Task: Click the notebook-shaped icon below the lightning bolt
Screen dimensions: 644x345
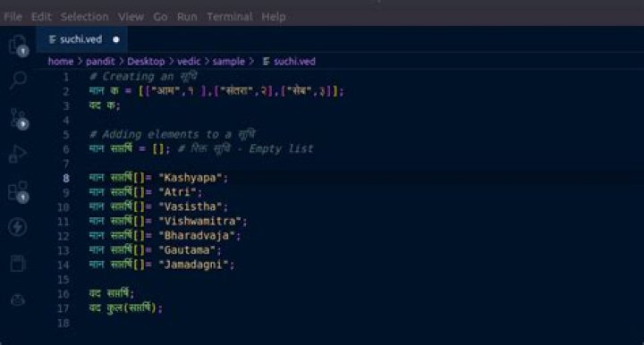Action: coord(18,264)
